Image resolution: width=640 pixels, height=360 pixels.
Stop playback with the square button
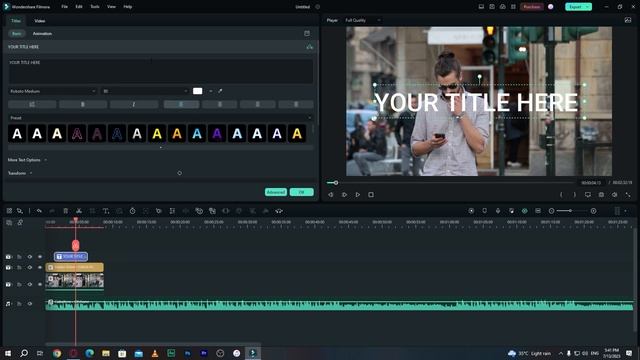click(371, 195)
